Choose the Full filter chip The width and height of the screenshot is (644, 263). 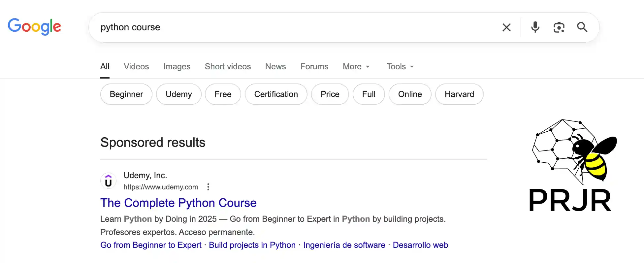tap(369, 94)
